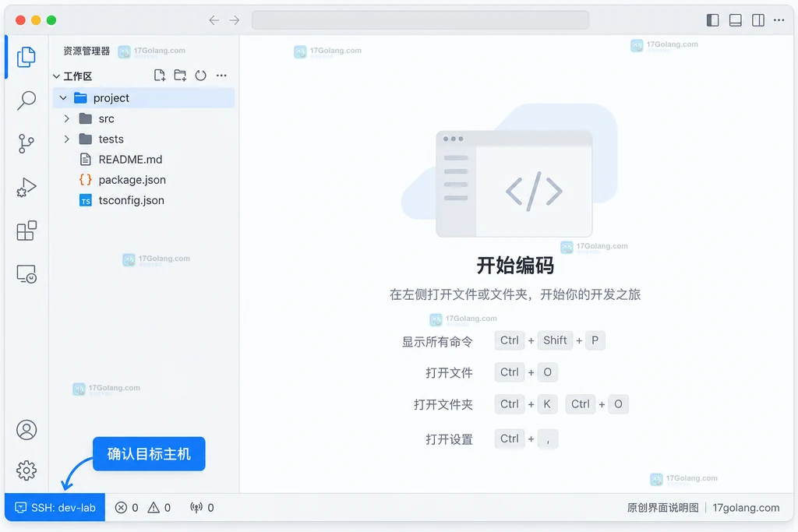Collapse the project folder chevron
Viewport: 798px width, 532px height.
63,97
